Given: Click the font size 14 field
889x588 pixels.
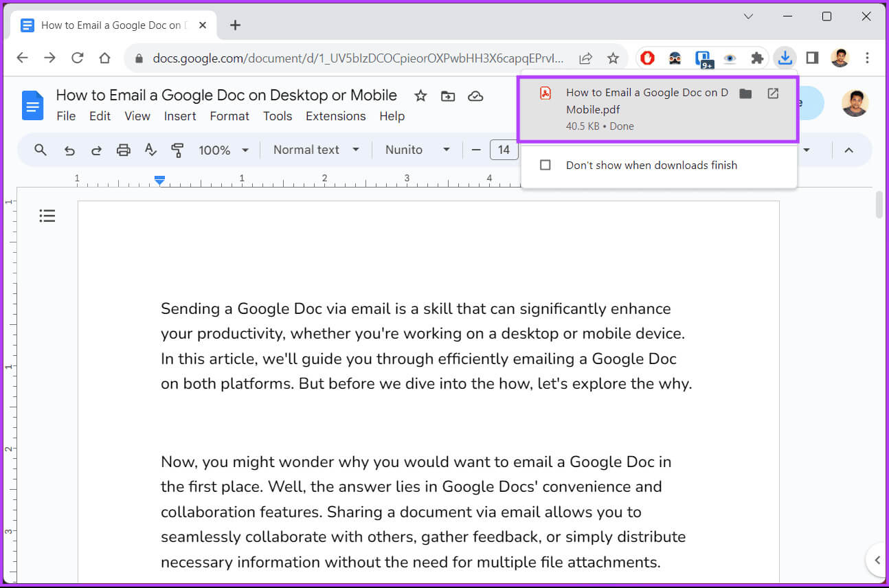Looking at the screenshot, I should coord(504,150).
